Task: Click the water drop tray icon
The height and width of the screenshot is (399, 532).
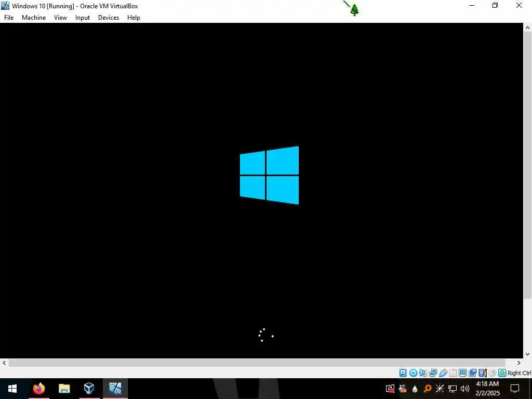Action: [415, 389]
